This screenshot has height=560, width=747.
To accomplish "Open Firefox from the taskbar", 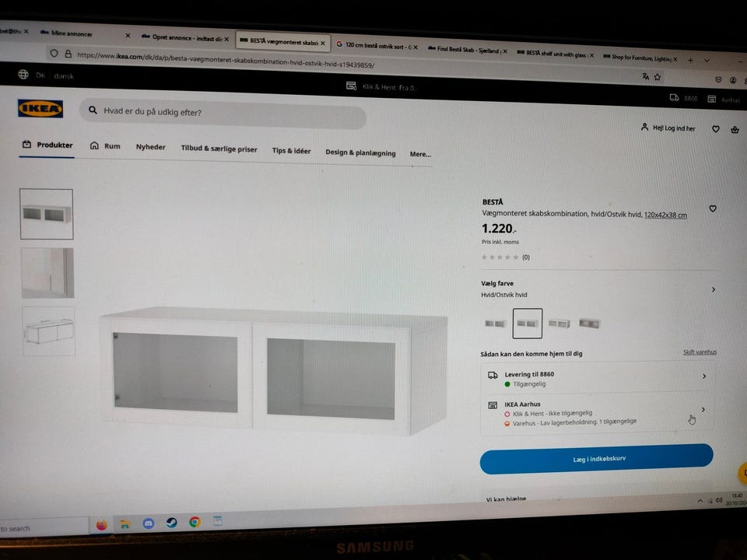I will click(101, 525).
